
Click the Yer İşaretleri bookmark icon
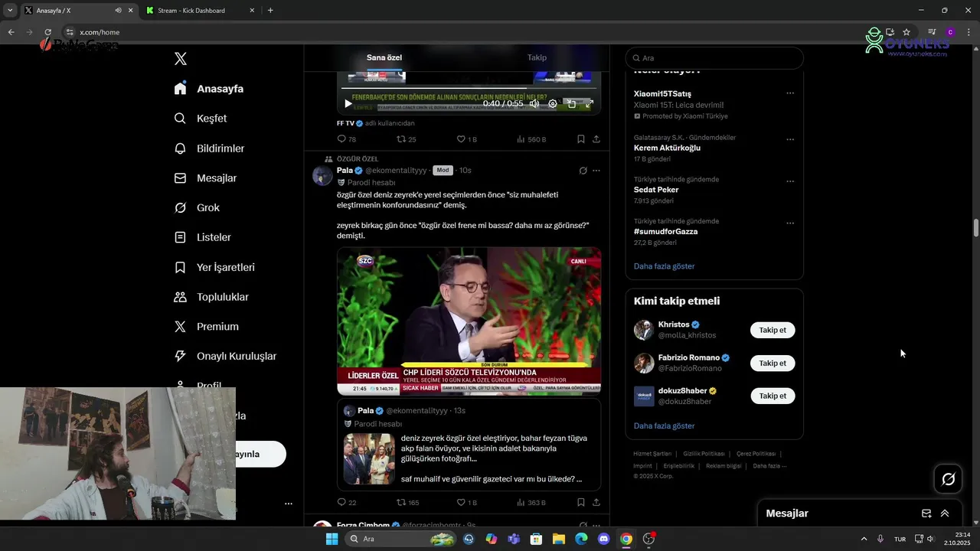pos(180,267)
